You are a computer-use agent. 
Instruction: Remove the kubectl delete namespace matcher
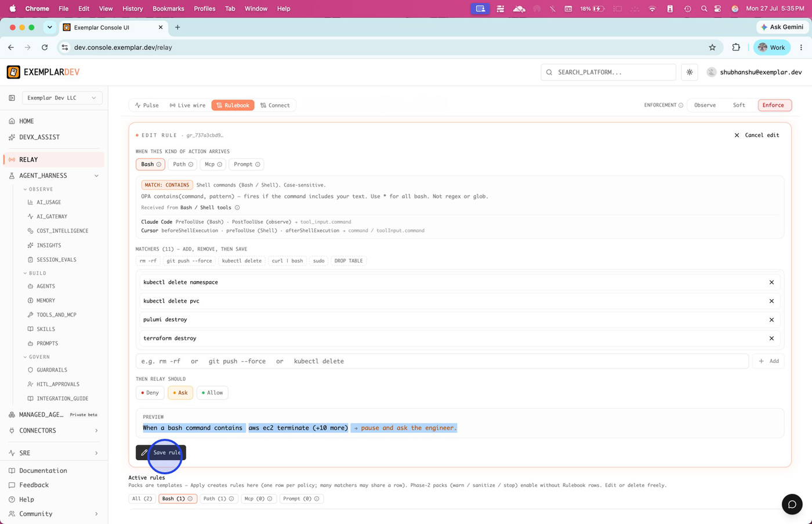pyautogui.click(x=771, y=282)
